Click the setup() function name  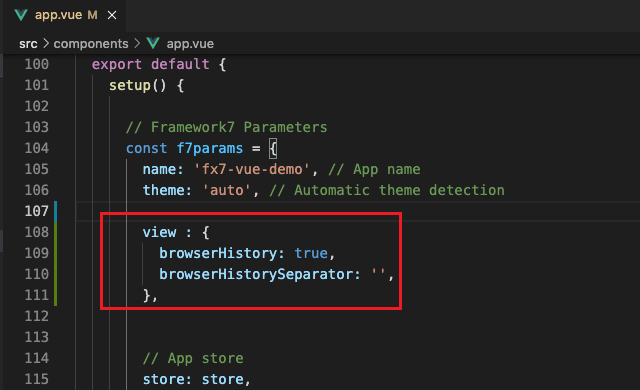pos(130,85)
